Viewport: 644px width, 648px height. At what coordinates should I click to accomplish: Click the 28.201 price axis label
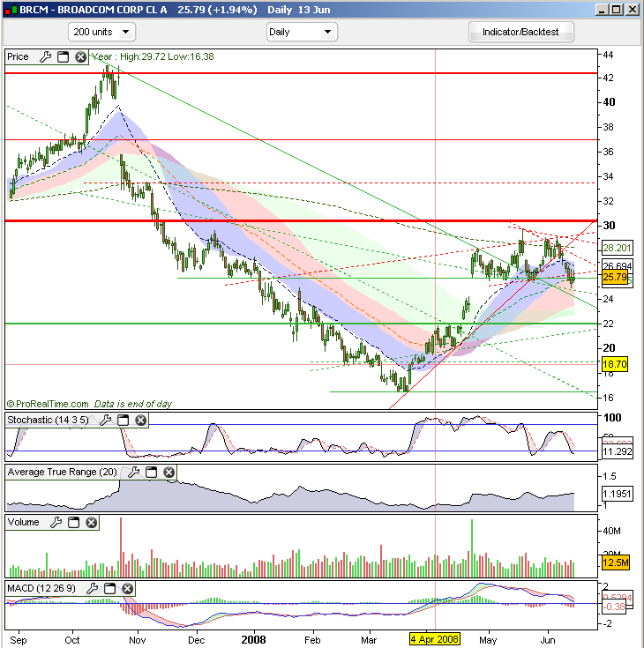pos(617,248)
